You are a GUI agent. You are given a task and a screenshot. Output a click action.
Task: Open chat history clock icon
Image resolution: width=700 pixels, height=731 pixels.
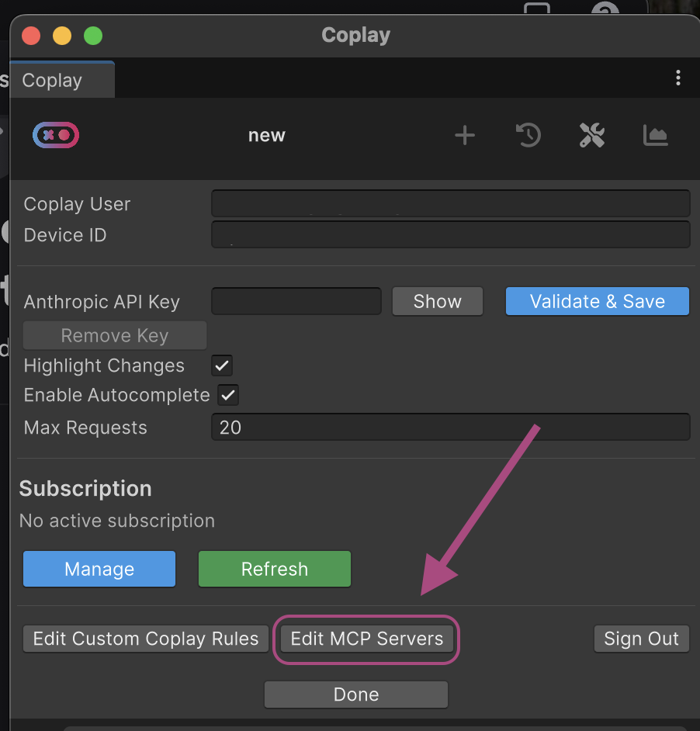528,135
